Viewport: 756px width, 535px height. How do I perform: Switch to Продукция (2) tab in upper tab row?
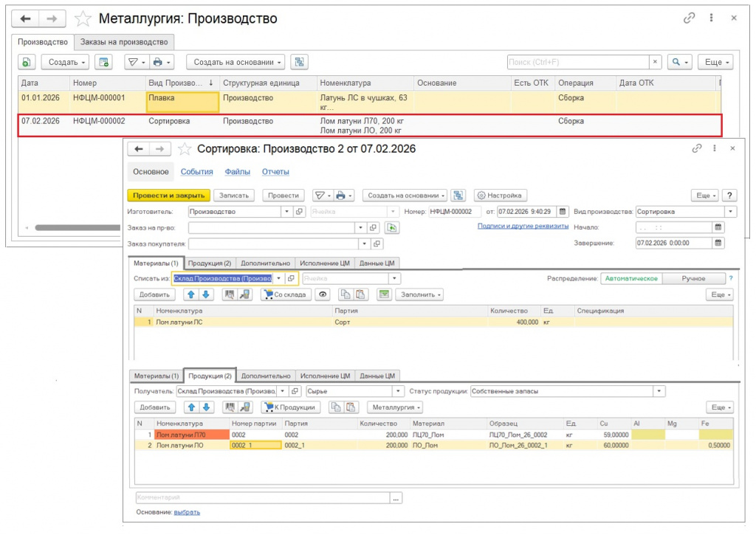(209, 263)
